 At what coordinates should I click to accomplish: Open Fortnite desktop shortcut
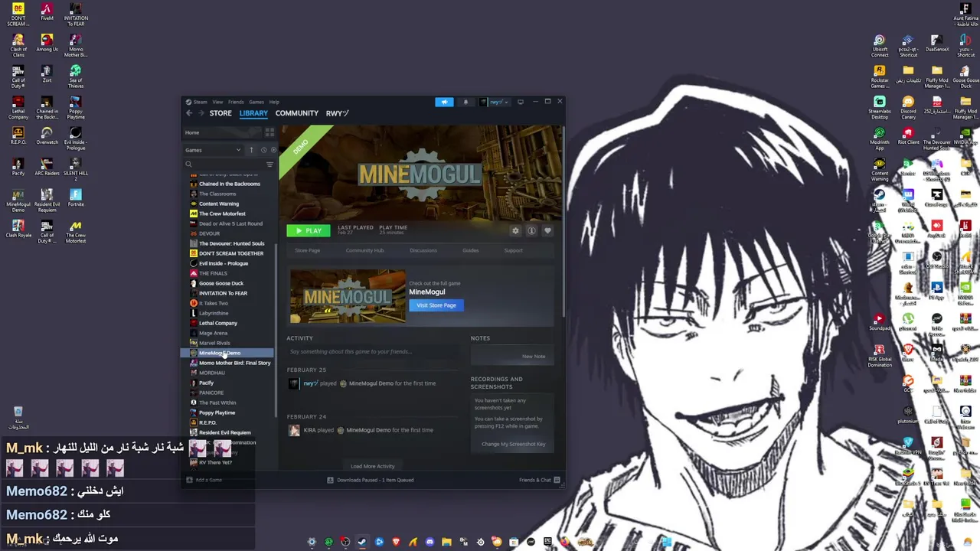pyautogui.click(x=75, y=197)
